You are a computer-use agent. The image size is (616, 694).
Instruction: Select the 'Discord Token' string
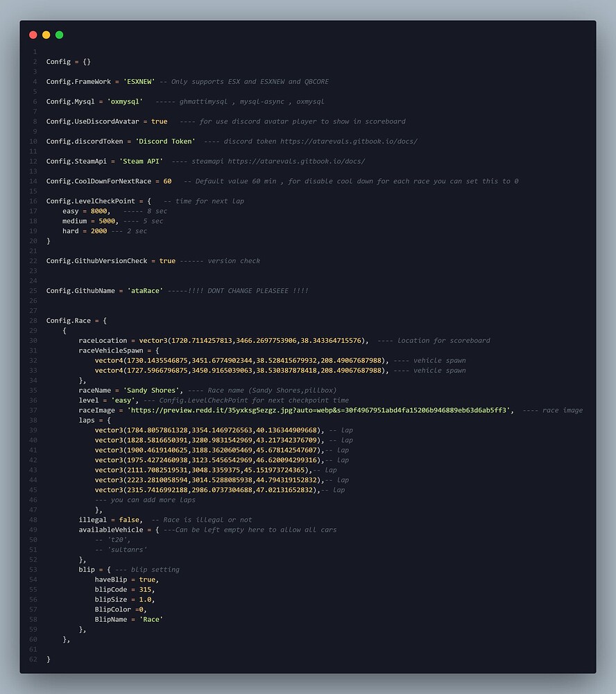[x=165, y=141]
